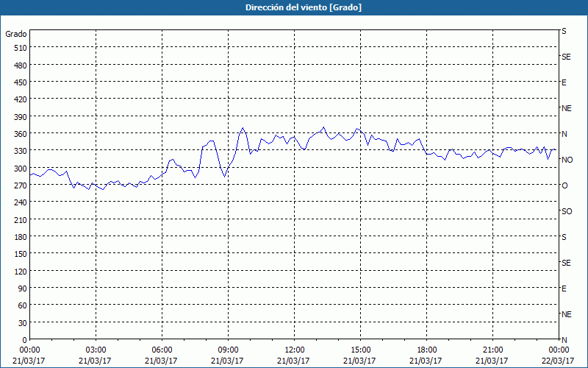Click the 120 y-axis value
Image resolution: width=588 pixels, height=368 pixels.
point(21,272)
